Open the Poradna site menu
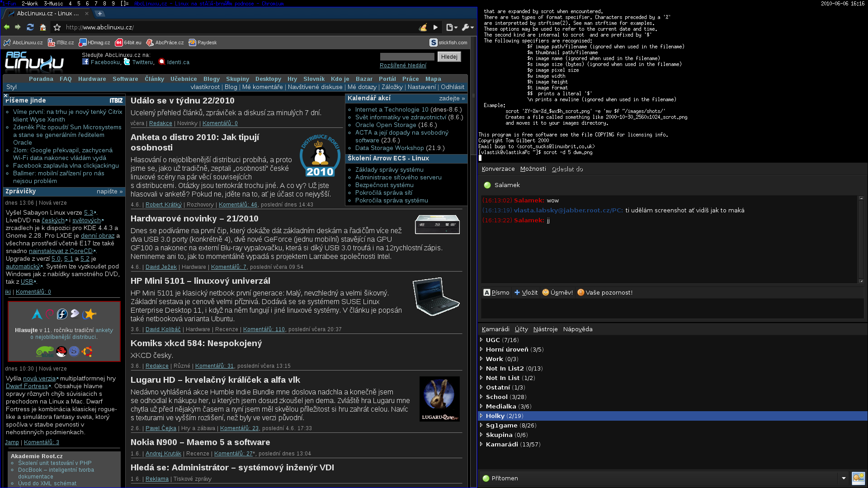 click(41, 79)
